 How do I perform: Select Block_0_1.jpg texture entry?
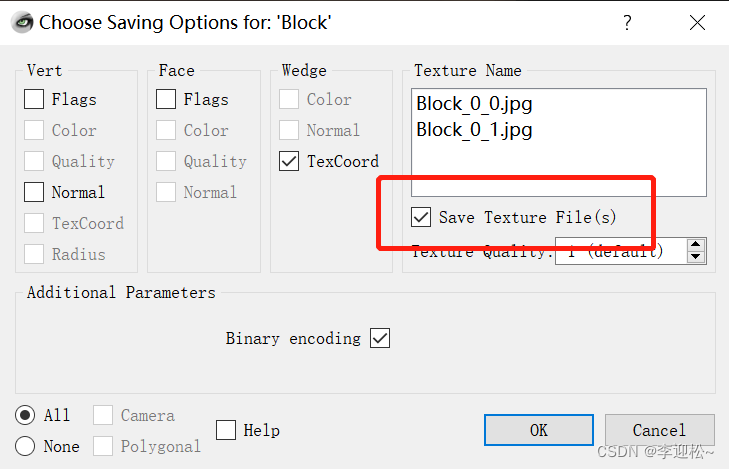point(474,130)
